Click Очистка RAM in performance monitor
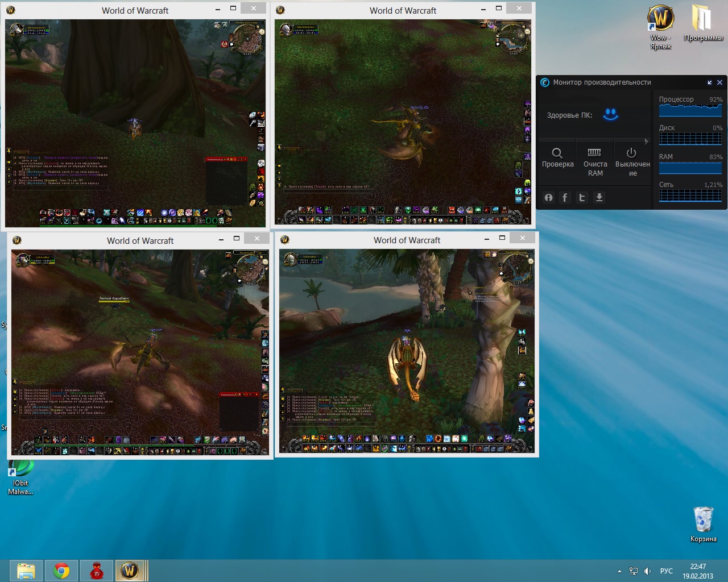This screenshot has height=582, width=728. (x=595, y=163)
